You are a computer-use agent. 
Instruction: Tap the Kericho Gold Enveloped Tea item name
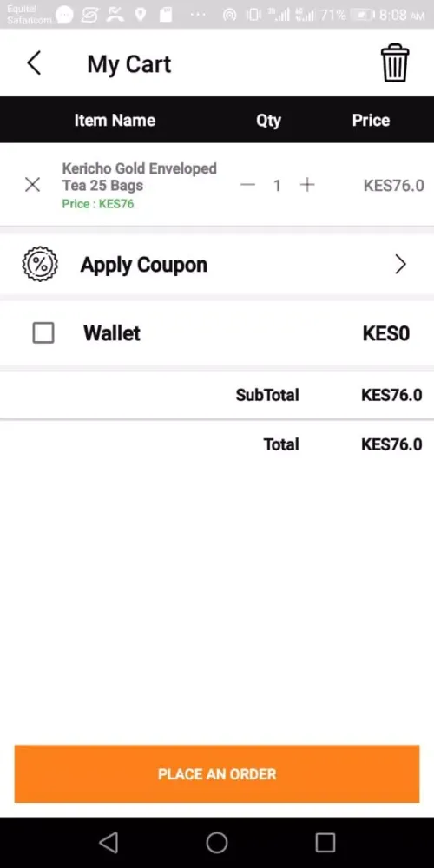[139, 176]
